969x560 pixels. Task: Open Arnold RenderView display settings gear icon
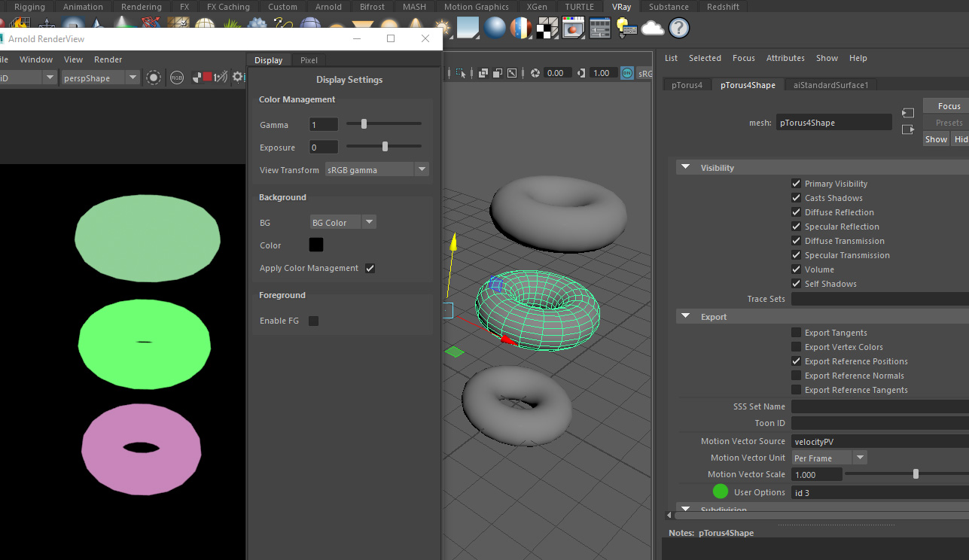pyautogui.click(x=238, y=77)
